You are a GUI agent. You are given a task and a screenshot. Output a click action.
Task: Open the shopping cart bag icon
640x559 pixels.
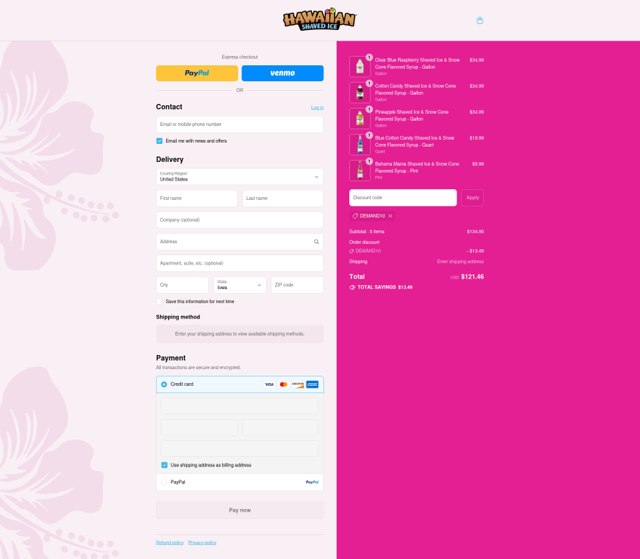(x=480, y=20)
